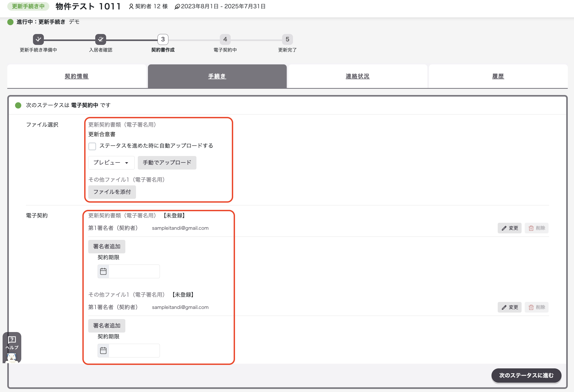Click calendar icon for その他ファイル1 契約期限
This screenshot has height=392, width=574.
[x=103, y=350]
